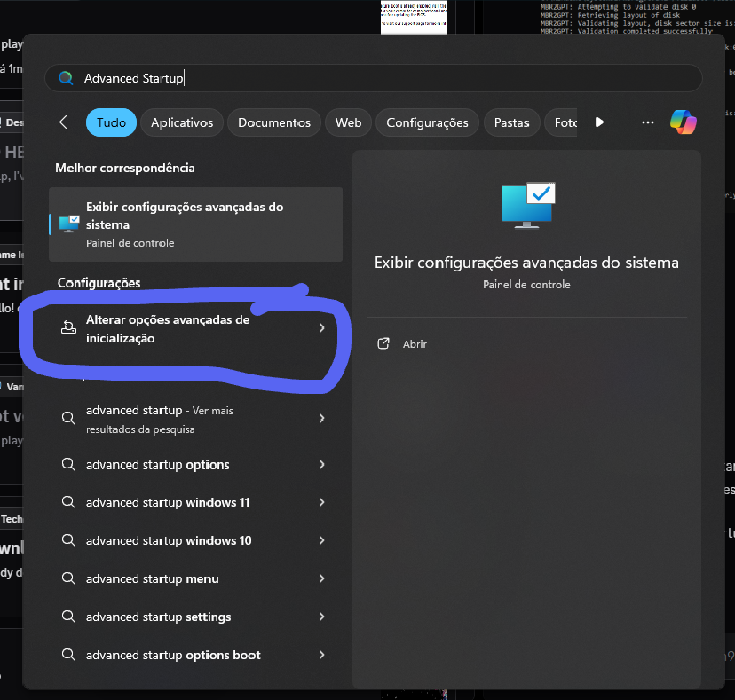735x700 pixels.
Task: Select the Tudo filter tab
Action: tap(111, 122)
